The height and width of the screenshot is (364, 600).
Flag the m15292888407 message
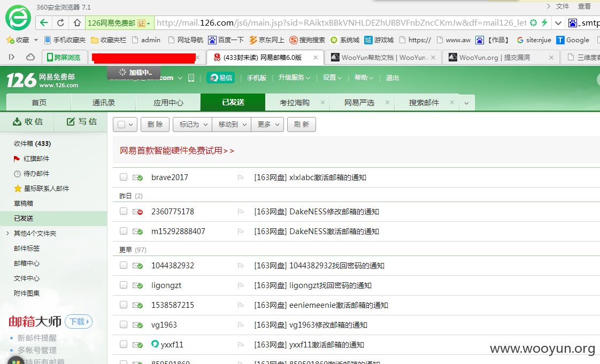[241, 231]
